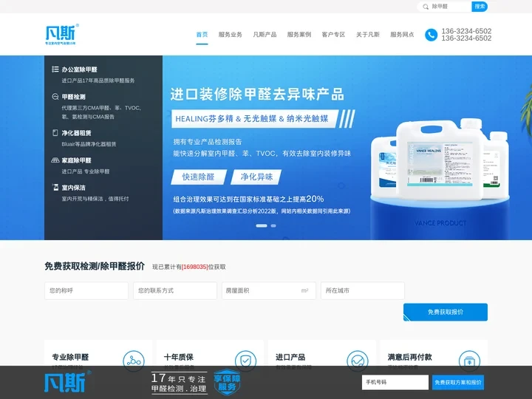532x399 pixels.
Task: Focus the 您的称呼 input field
Action: click(x=86, y=290)
